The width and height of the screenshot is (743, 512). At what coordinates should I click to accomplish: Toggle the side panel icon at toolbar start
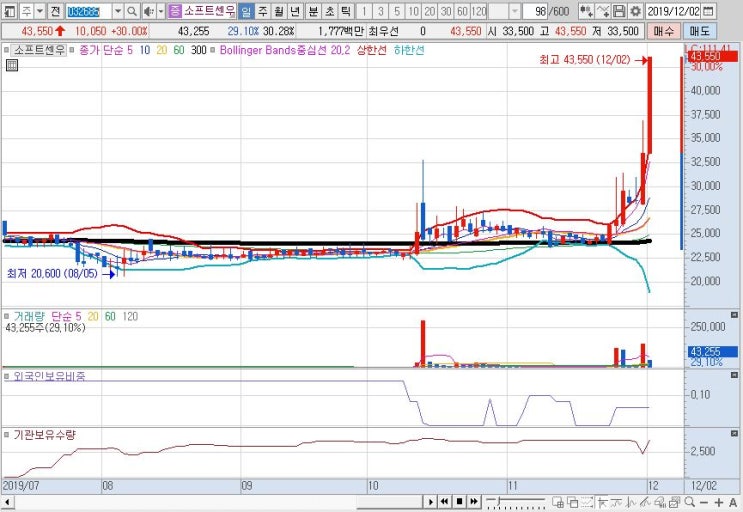click(10, 11)
